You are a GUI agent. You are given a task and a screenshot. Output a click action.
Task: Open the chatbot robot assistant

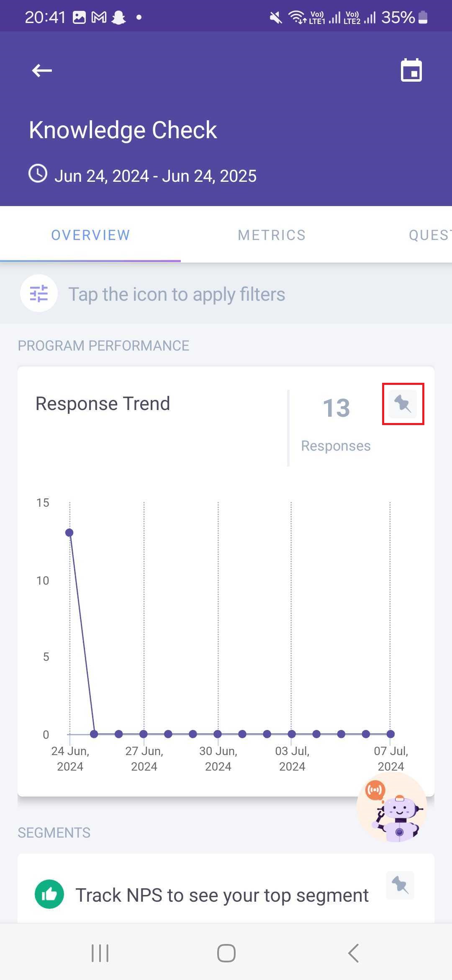pyautogui.click(x=392, y=807)
